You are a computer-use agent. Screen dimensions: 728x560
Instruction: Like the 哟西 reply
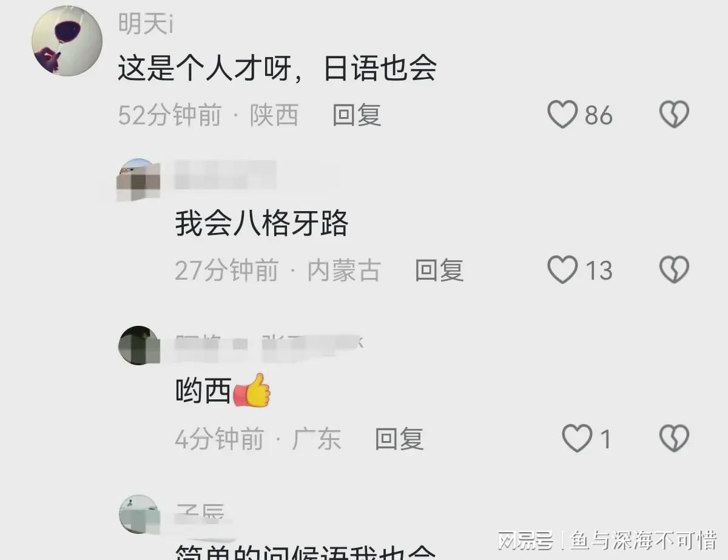click(576, 438)
